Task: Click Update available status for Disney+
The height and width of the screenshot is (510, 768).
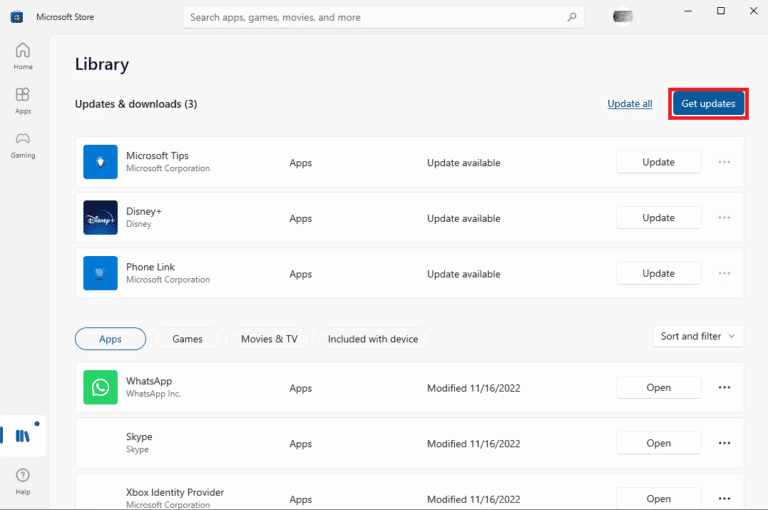Action: pos(463,219)
